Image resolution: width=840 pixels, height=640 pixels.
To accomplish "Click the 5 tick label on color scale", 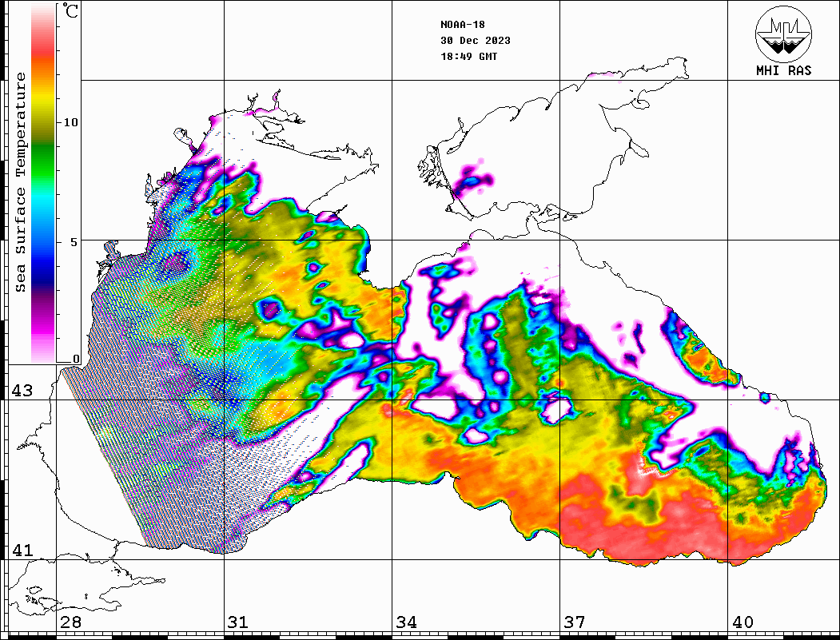I will [74, 241].
